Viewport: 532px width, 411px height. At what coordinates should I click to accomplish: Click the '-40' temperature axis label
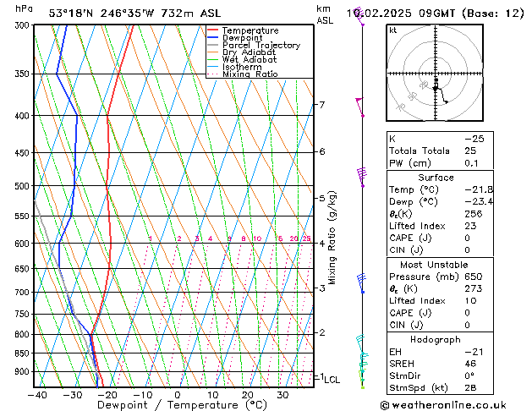tap(37, 395)
